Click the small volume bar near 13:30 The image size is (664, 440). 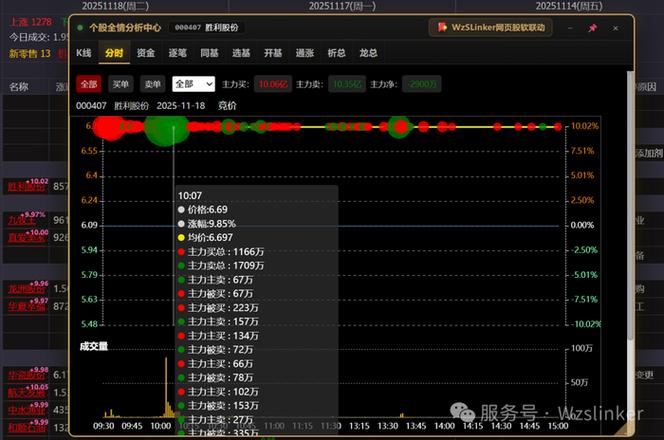(x=402, y=415)
